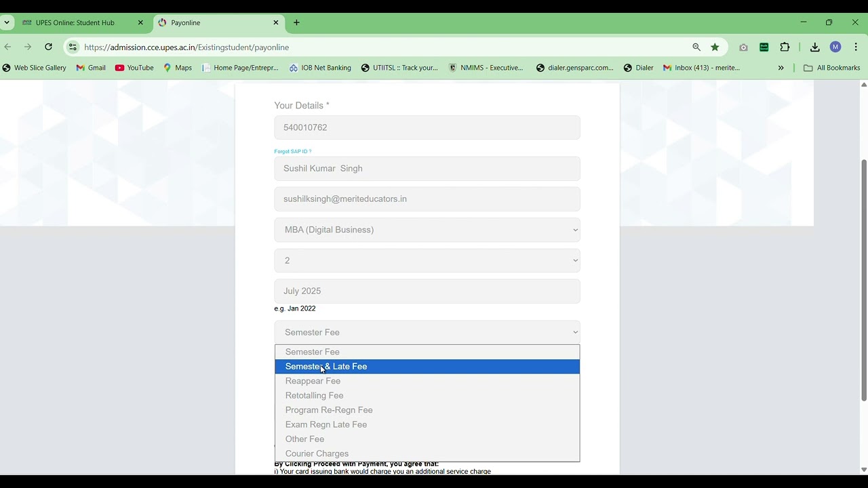The image size is (868, 488).
Task: Reload the Payonline page
Action: click(48, 47)
